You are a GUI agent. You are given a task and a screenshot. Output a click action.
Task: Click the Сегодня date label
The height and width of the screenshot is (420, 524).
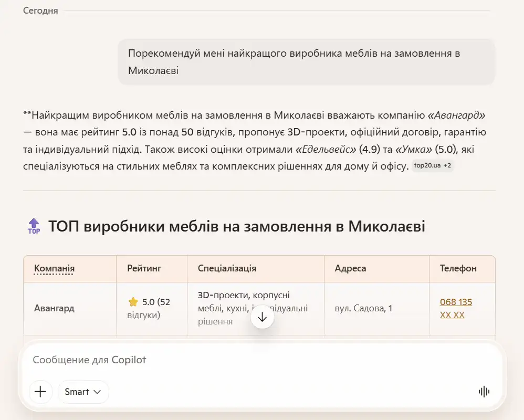click(40, 10)
